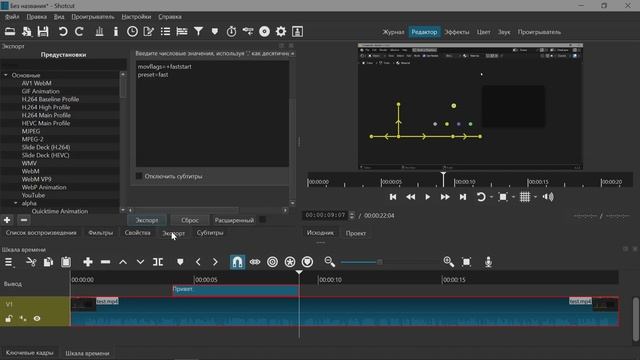Image resolution: width=640 pixels, height=360 pixels.
Task: Enable the disable-subtitles checkbox
Action: (139, 176)
